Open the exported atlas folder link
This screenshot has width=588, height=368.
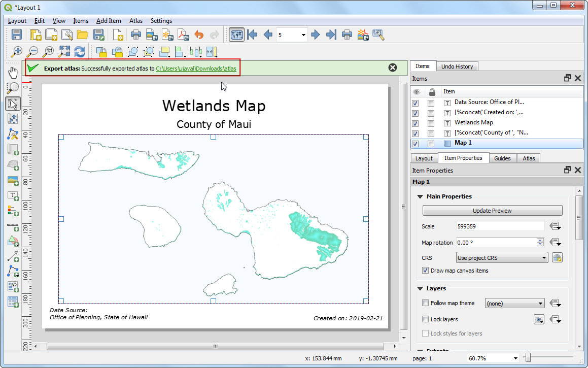point(196,68)
